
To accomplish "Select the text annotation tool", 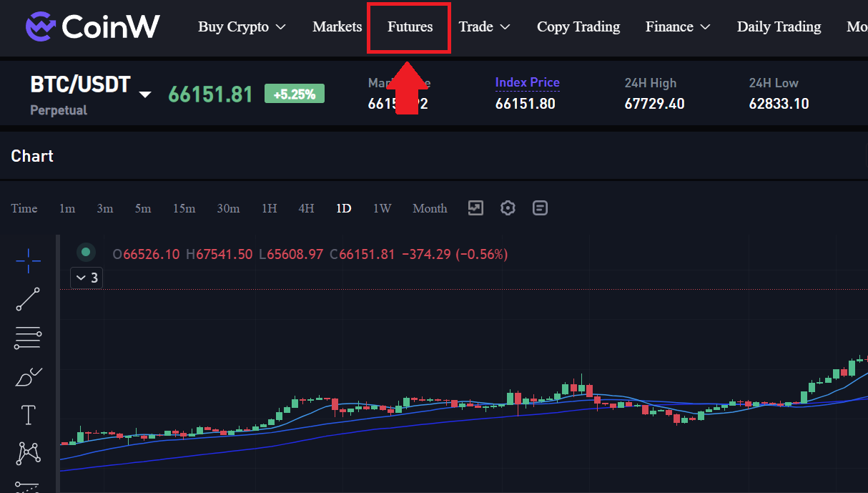I will pyautogui.click(x=28, y=414).
